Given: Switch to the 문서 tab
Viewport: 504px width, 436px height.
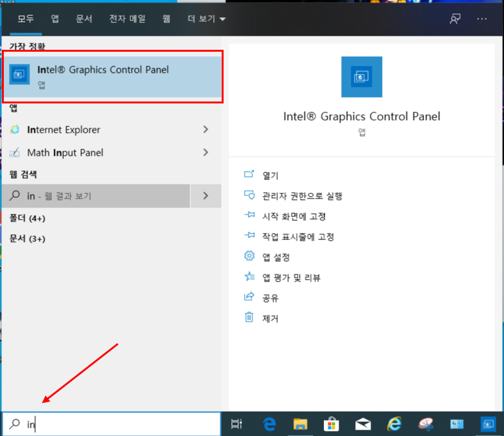Looking at the screenshot, I should [84, 19].
